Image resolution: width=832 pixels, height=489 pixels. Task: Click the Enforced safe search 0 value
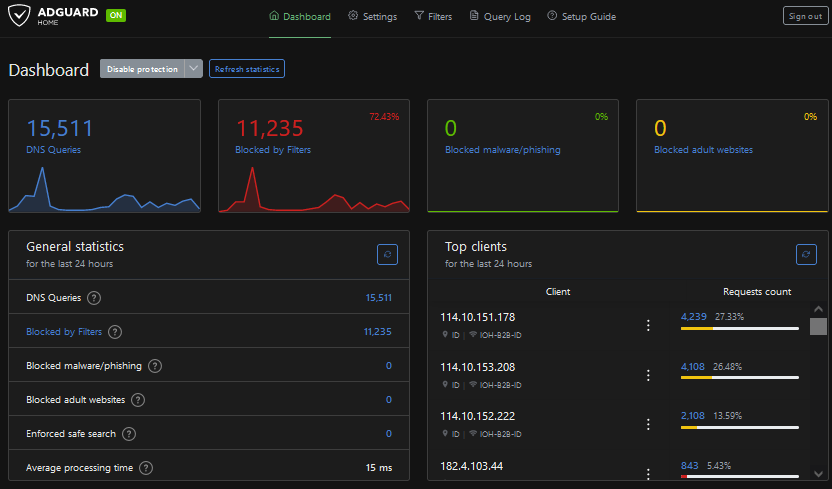388,434
